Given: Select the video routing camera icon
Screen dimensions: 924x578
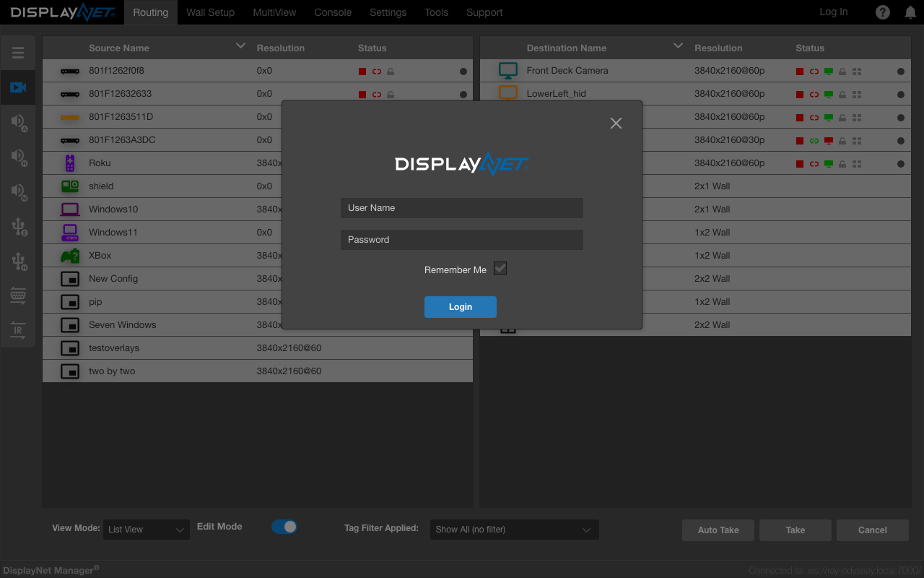Looking at the screenshot, I should pos(18,87).
